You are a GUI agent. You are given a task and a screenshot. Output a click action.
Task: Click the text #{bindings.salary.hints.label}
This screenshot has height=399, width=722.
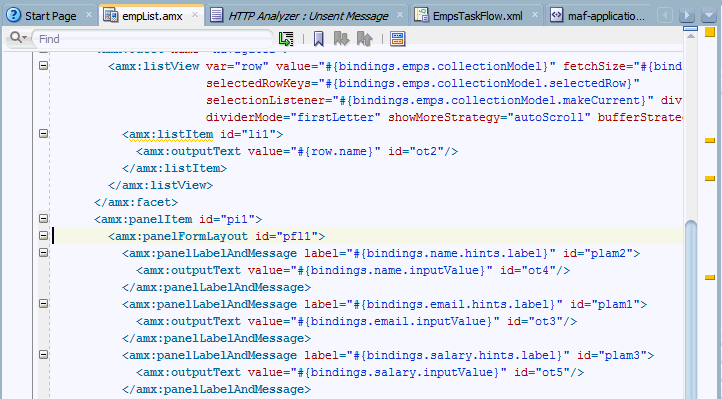coord(458,356)
